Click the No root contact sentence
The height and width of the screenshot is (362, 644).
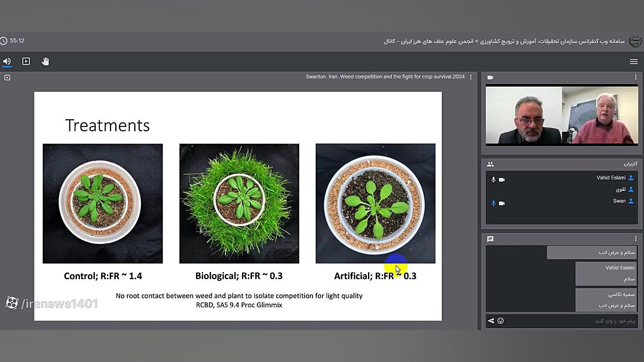[x=239, y=296]
